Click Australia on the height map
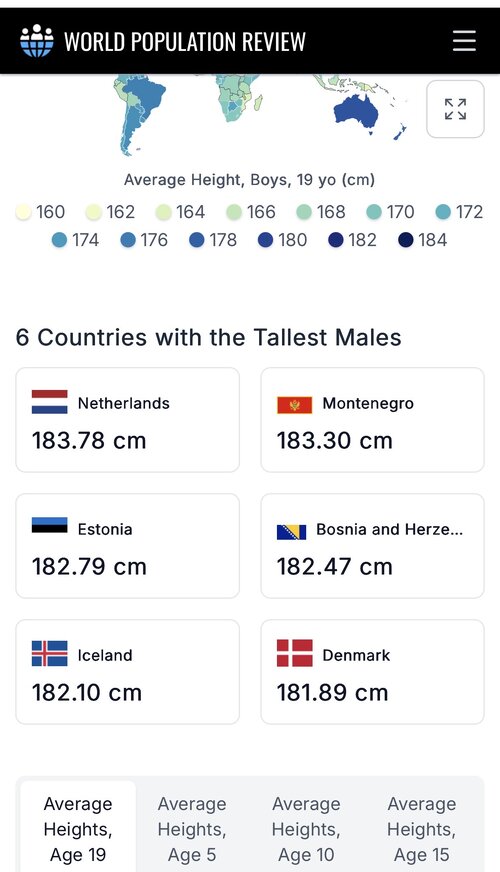This screenshot has width=500, height=872. (356, 113)
